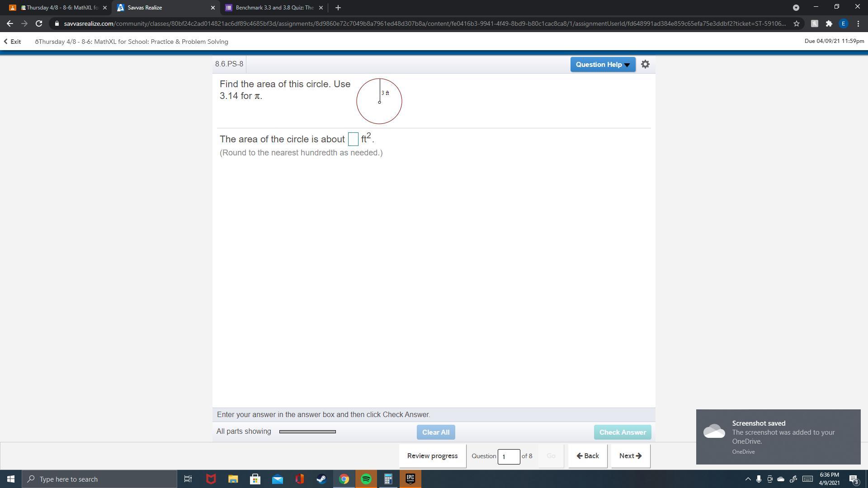This screenshot has width=868, height=488.
Task: Switch to Thursday 4/8 MathXL tab
Action: pos(61,8)
